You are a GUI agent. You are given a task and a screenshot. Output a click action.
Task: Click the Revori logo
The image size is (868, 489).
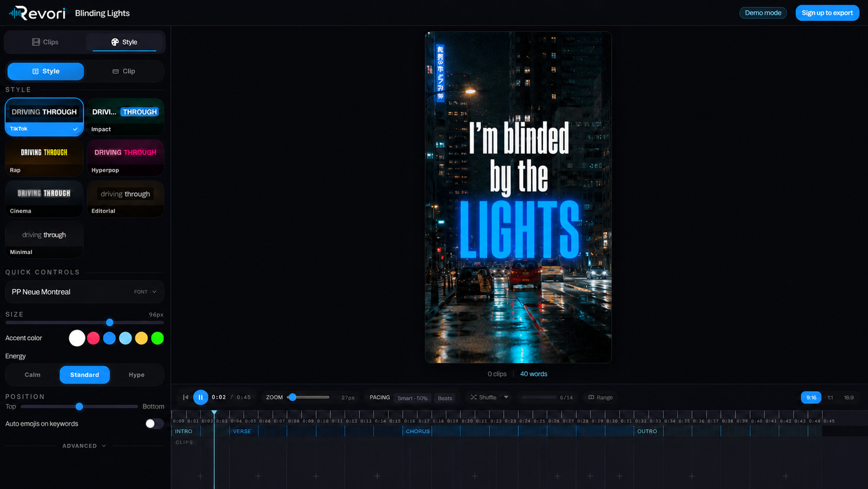pos(37,13)
